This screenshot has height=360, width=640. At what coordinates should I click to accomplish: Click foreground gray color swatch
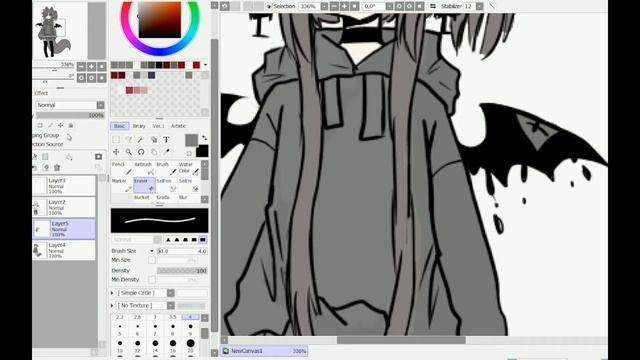click(x=191, y=140)
